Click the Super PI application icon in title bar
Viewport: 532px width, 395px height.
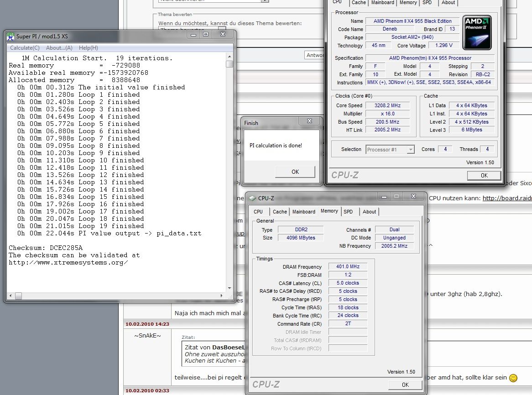[10, 36]
